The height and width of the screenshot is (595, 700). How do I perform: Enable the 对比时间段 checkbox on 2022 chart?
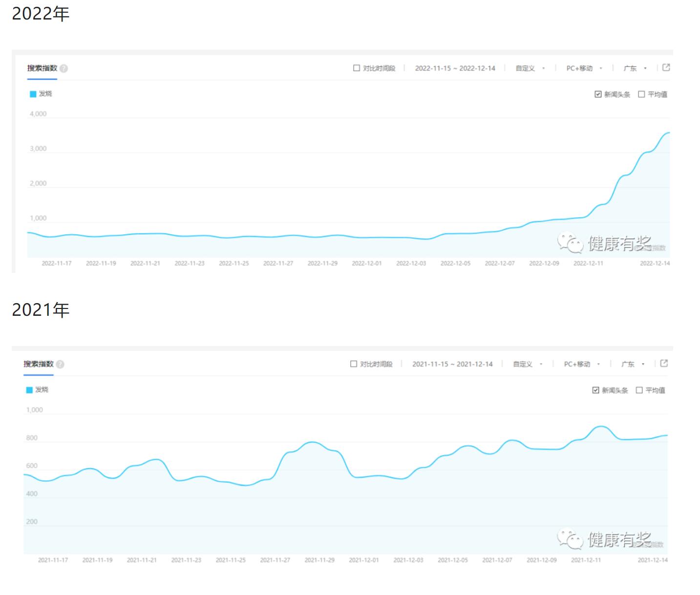pos(356,68)
